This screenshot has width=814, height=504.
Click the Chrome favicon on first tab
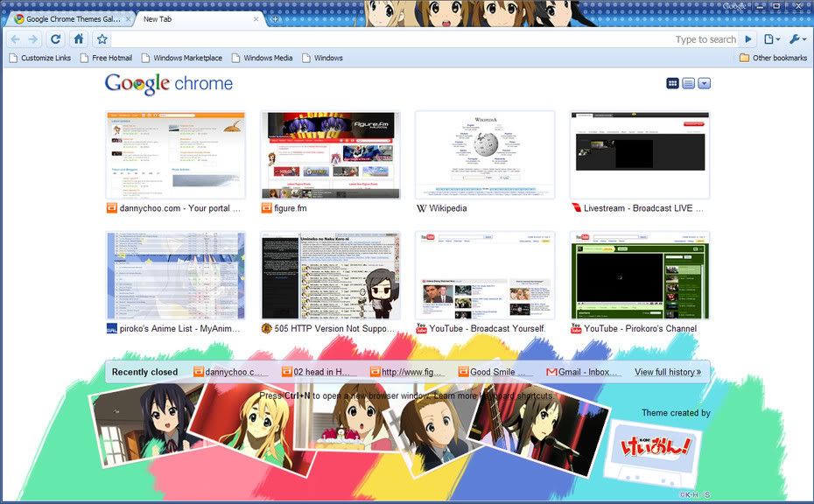pos(19,19)
